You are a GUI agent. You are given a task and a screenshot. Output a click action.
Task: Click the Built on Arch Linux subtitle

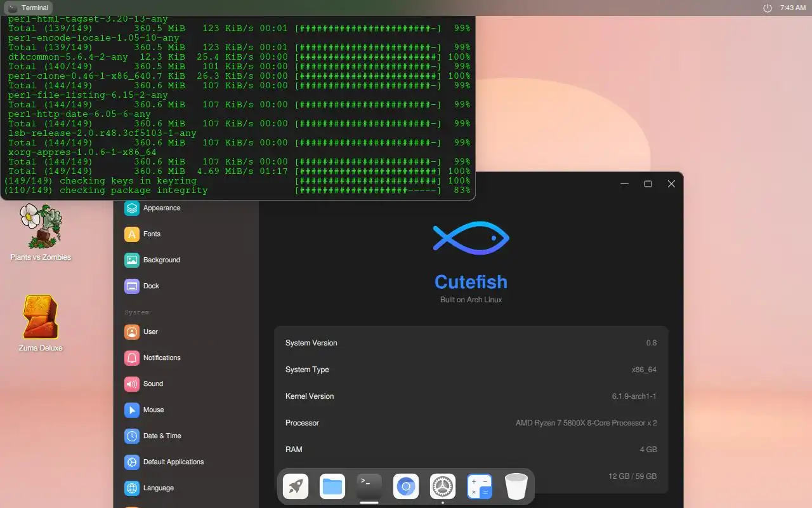[x=471, y=300]
